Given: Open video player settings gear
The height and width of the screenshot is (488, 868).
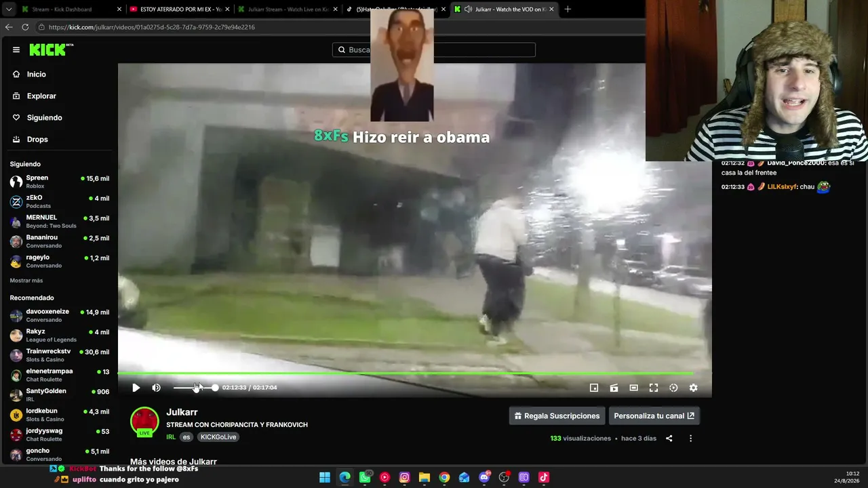Looking at the screenshot, I should coord(693,388).
